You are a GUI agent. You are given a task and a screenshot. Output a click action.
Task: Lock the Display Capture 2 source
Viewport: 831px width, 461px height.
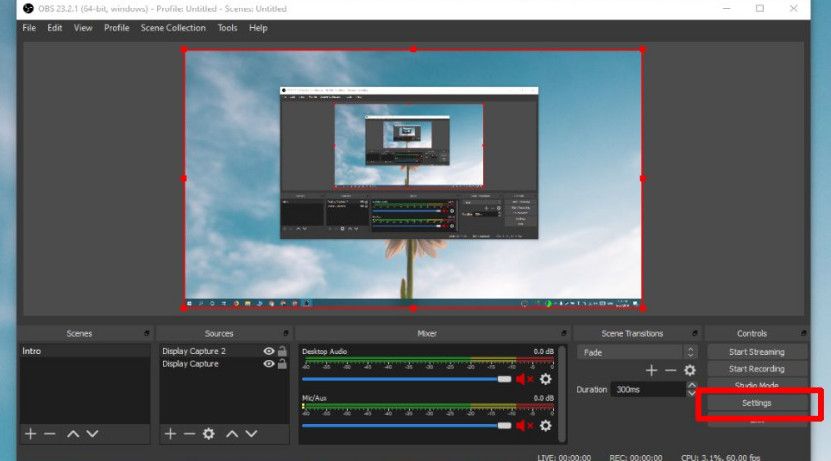click(x=282, y=352)
